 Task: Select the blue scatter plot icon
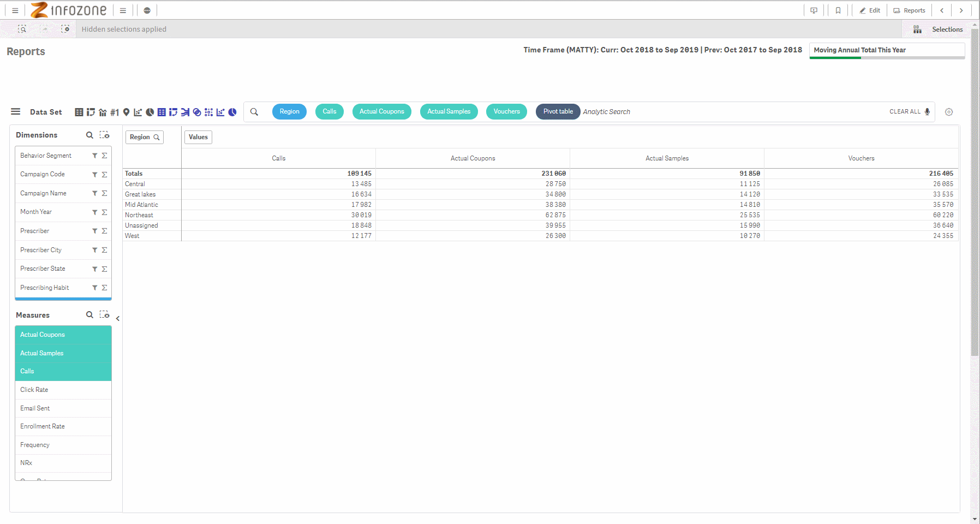(x=220, y=112)
